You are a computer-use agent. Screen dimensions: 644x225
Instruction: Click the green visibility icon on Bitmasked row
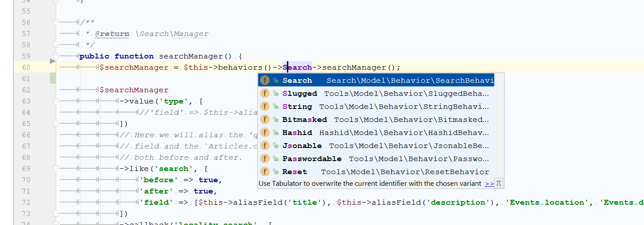(x=275, y=120)
